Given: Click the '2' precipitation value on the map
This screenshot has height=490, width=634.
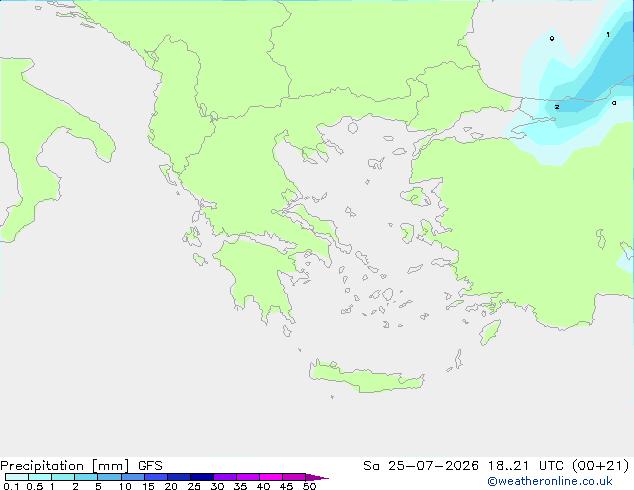Looking at the screenshot, I should (557, 107).
